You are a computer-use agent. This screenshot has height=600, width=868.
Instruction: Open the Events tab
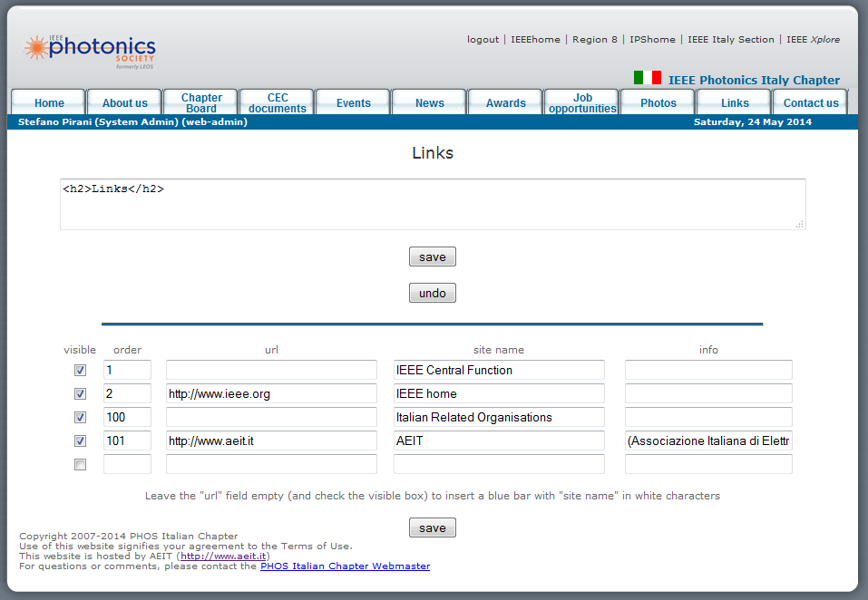pos(353,102)
